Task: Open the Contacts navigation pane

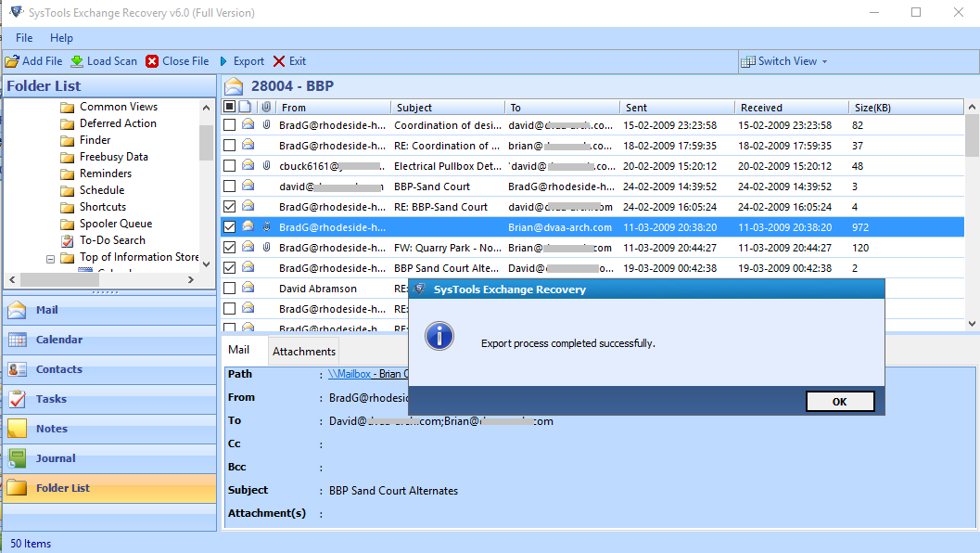Action: coord(110,369)
